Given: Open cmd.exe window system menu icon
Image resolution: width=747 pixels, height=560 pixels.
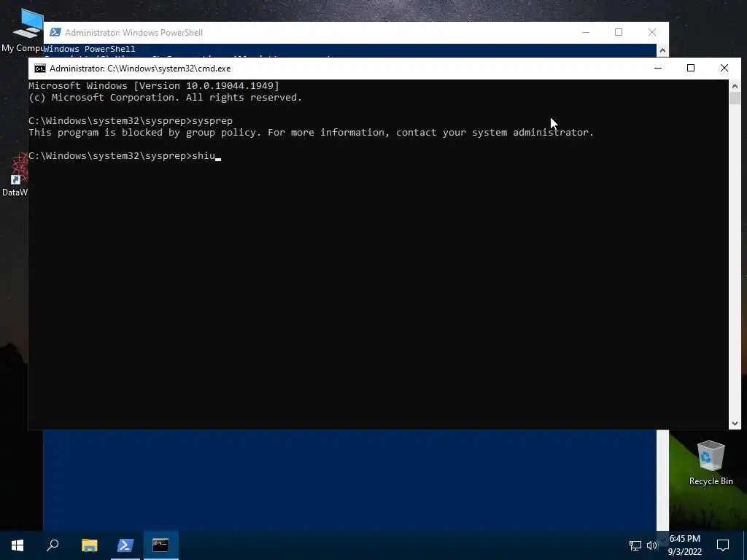Looking at the screenshot, I should coord(40,69).
